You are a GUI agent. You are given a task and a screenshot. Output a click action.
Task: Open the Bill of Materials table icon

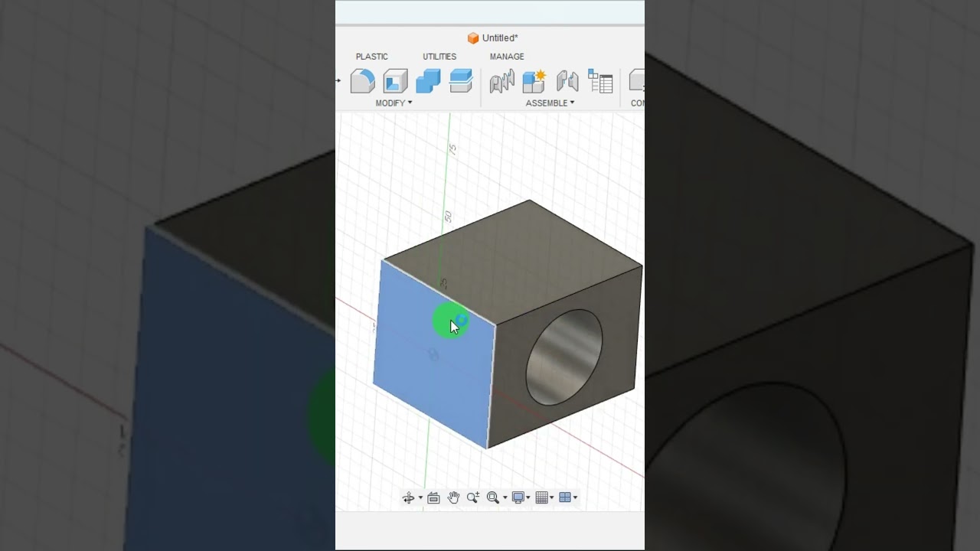600,81
